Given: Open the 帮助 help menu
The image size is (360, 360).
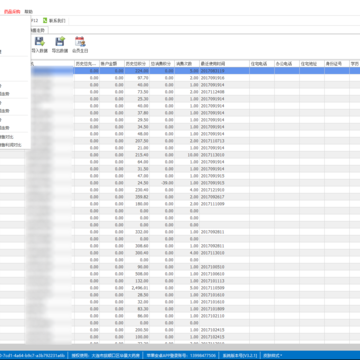Looking at the screenshot, I should click(x=28, y=12).
